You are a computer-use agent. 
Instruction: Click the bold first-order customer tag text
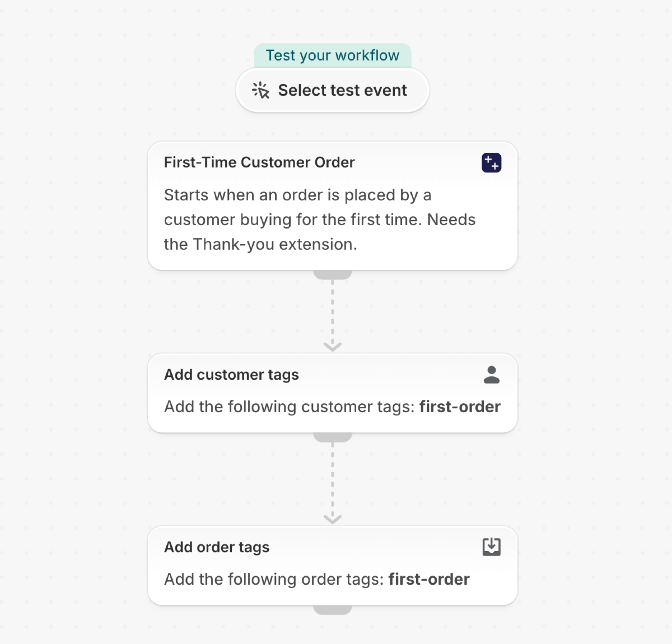460,407
